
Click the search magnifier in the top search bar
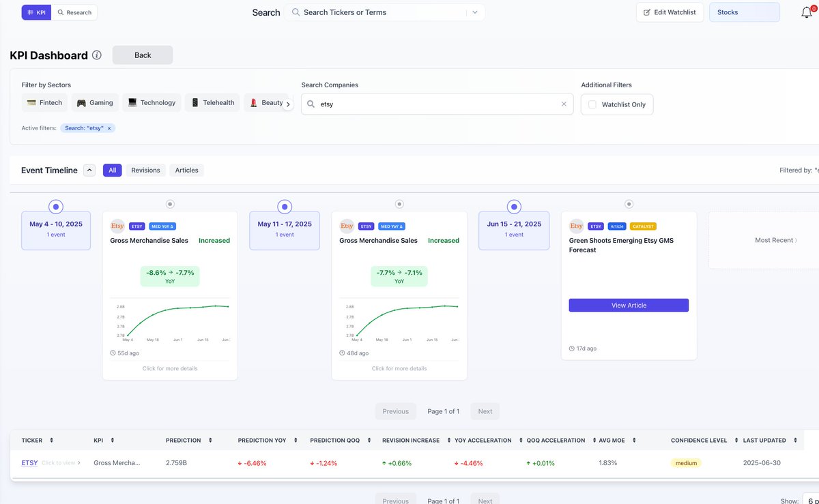coord(296,12)
